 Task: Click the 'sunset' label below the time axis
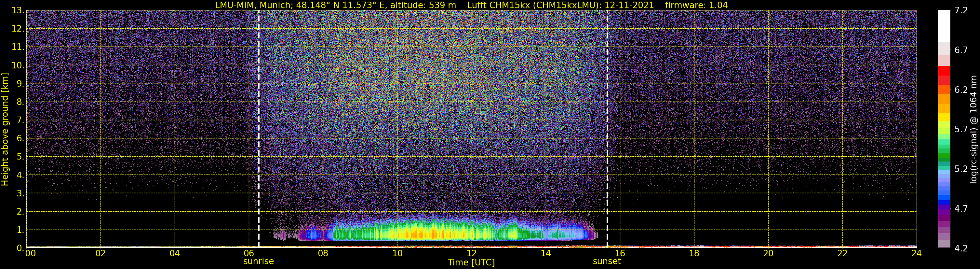(607, 262)
